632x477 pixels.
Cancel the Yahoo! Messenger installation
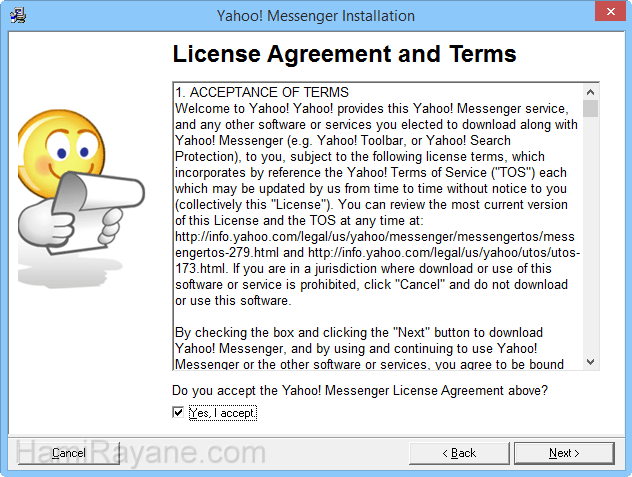(x=69, y=453)
